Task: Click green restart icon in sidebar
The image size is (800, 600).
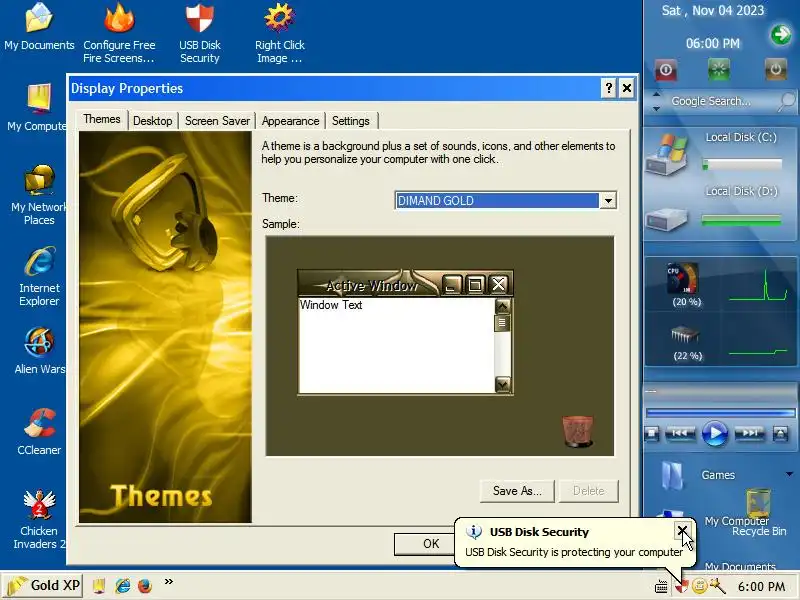Action: coord(719,70)
